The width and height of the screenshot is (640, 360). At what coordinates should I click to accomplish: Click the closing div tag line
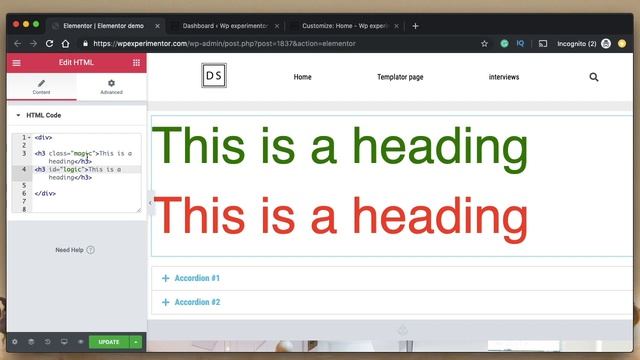45,193
